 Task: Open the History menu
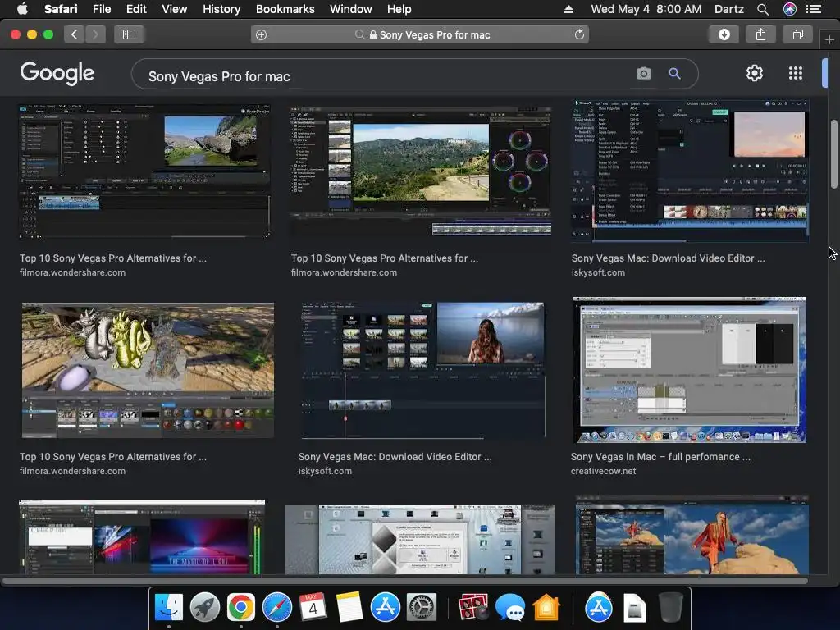(221, 9)
